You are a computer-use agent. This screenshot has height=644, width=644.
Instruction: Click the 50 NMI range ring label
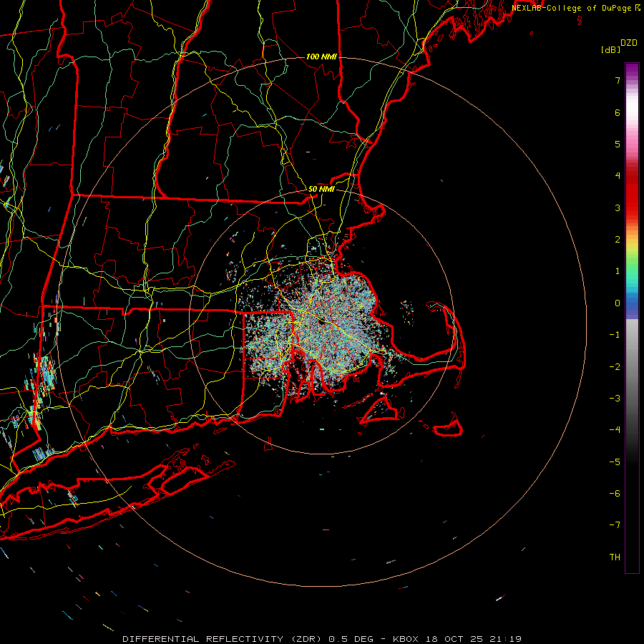tap(321, 189)
